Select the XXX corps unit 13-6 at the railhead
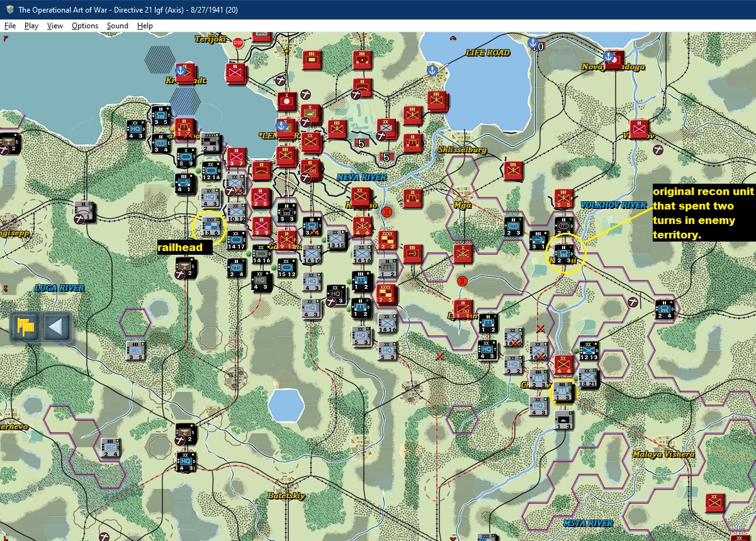 pos(212,226)
